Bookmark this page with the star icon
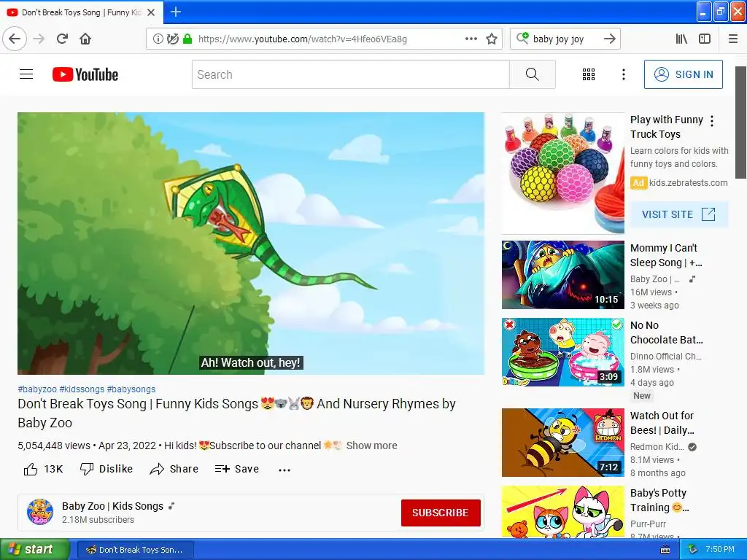The width and height of the screenshot is (747, 560). point(492,39)
